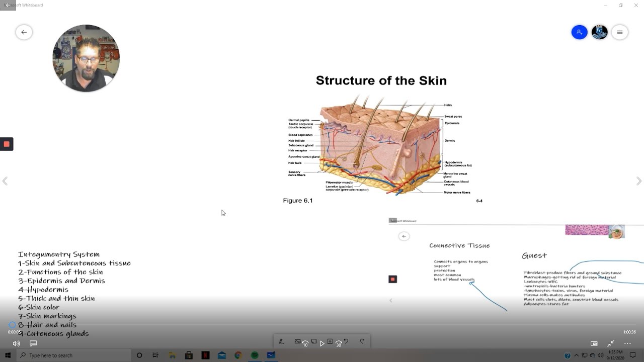Click the insert image tool in whiteboard toolbar
The height and width of the screenshot is (362, 644).
297,341
